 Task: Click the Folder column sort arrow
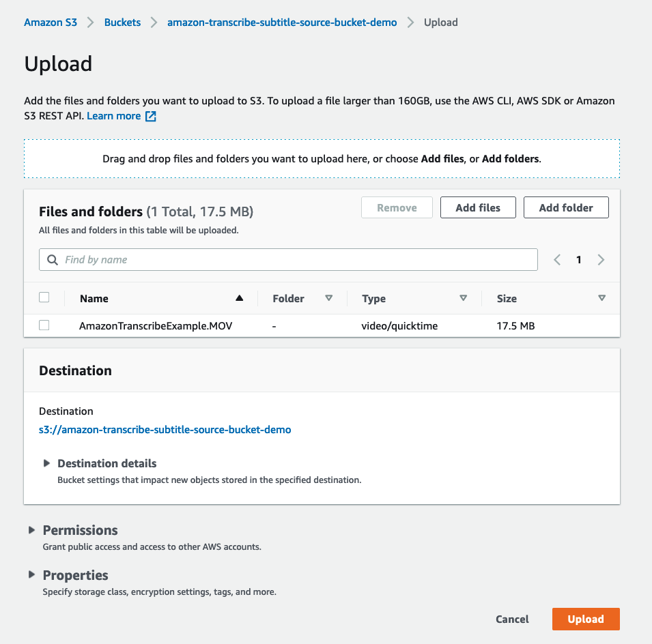pyautogui.click(x=328, y=298)
